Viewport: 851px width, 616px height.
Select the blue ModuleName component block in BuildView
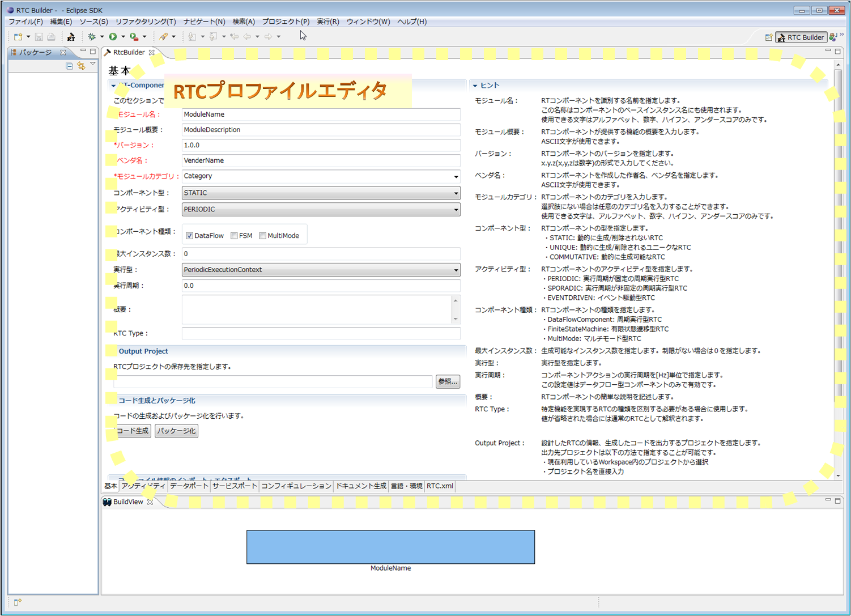pos(390,547)
